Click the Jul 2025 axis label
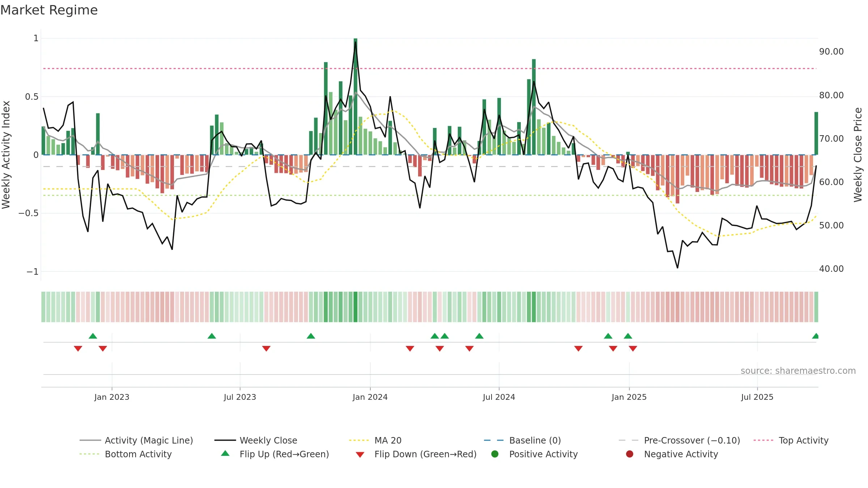Viewport: 868px width, 488px height. pyautogui.click(x=757, y=397)
